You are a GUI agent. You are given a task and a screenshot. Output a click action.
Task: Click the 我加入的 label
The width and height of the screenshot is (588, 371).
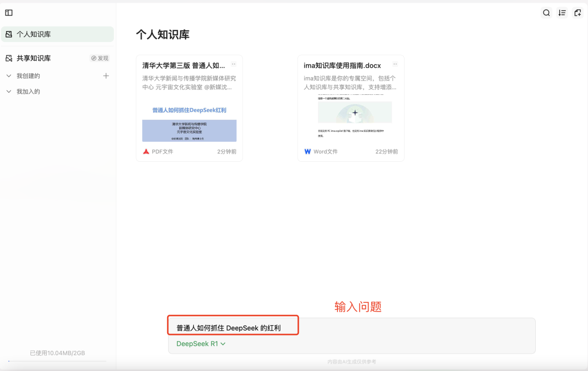28,92
